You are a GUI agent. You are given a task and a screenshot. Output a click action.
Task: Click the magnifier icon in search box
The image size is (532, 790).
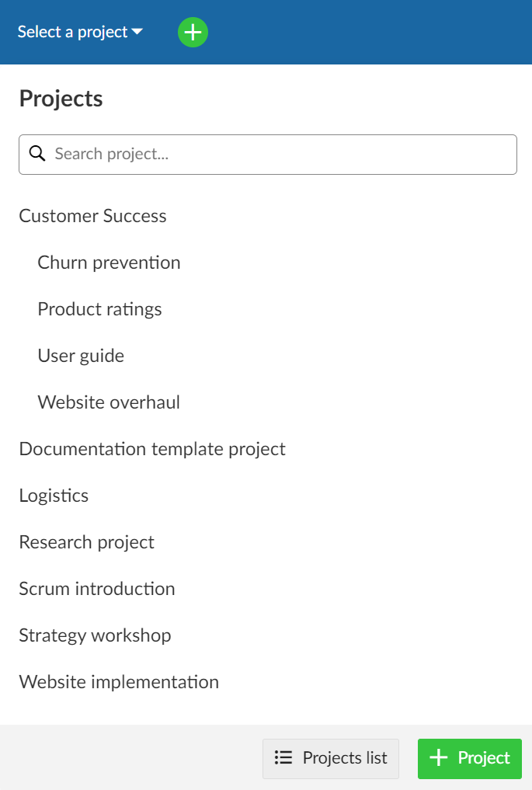coord(37,154)
